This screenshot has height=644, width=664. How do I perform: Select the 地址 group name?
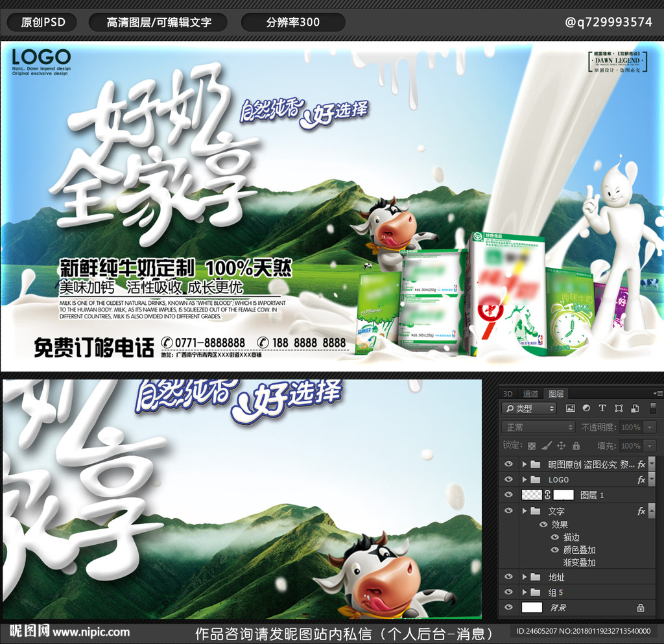tap(556, 577)
